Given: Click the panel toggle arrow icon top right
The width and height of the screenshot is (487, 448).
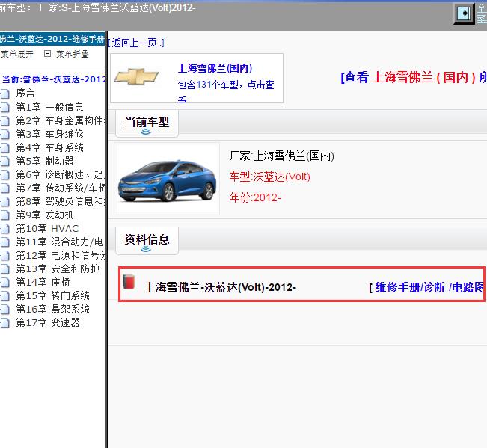Looking at the screenshot, I should coord(465,13).
